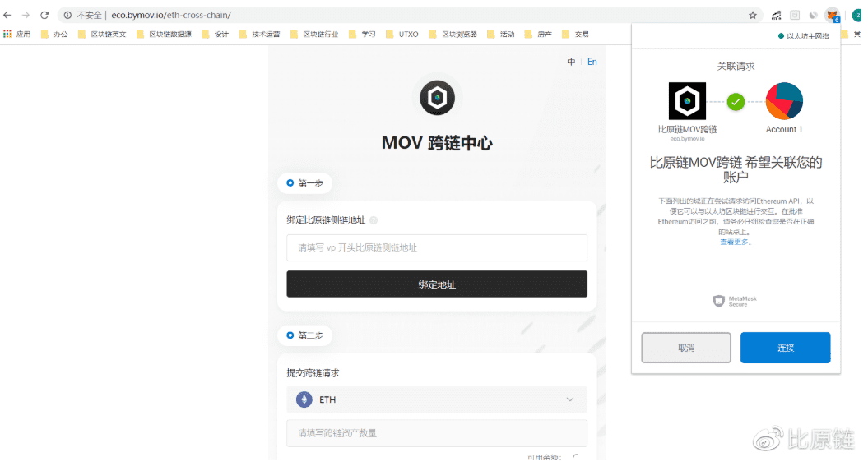Viewport: 868px width, 471px height.
Task: Switch language to 中
Action: [571, 62]
